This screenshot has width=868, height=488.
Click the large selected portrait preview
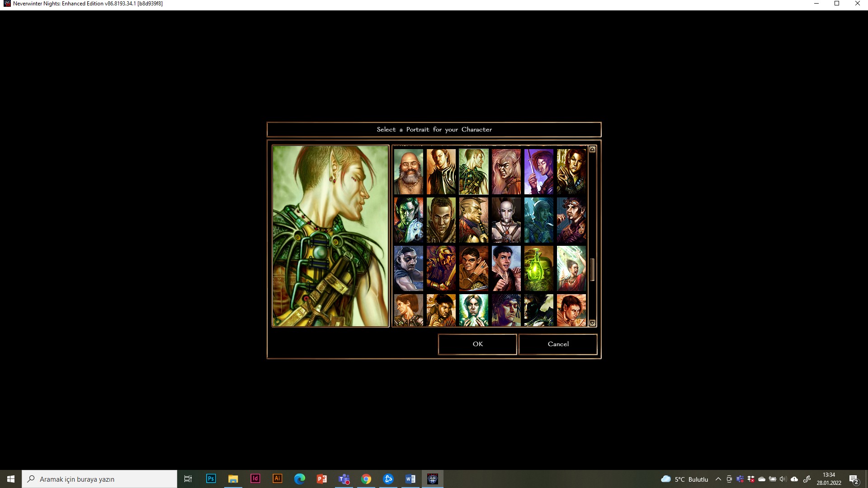click(x=330, y=236)
